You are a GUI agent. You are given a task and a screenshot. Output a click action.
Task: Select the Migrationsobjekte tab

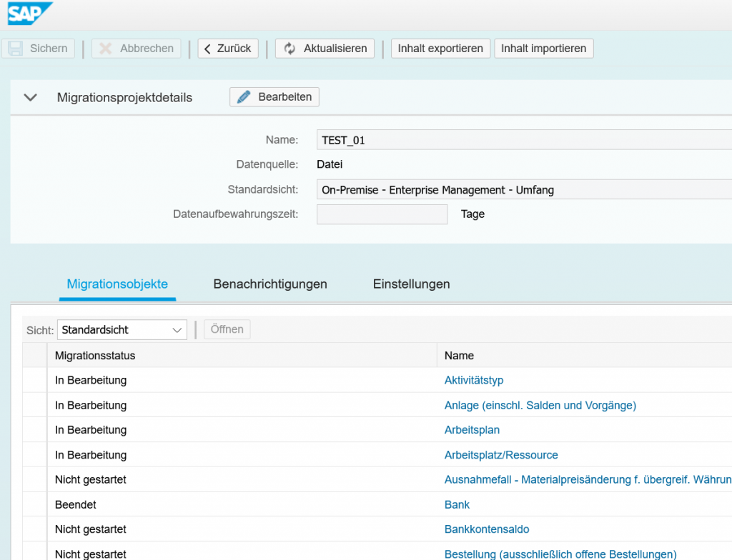117,284
